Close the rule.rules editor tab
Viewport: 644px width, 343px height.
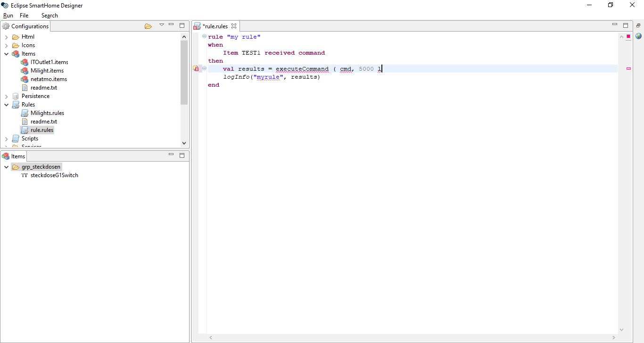233,26
